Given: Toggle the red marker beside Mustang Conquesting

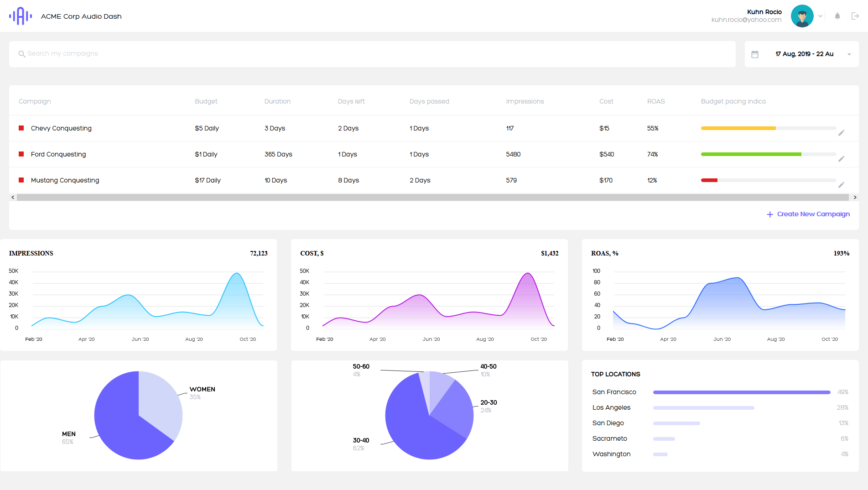Looking at the screenshot, I should pos(21,180).
